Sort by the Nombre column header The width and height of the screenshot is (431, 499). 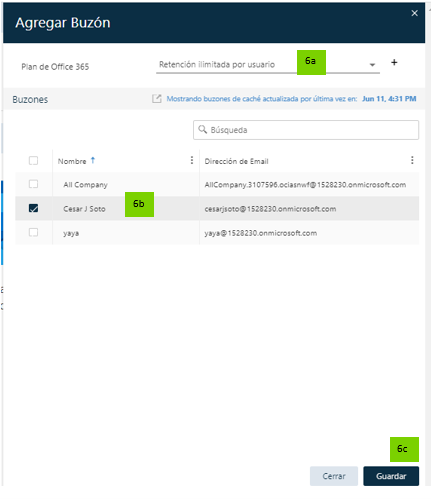pyautogui.click(x=72, y=161)
